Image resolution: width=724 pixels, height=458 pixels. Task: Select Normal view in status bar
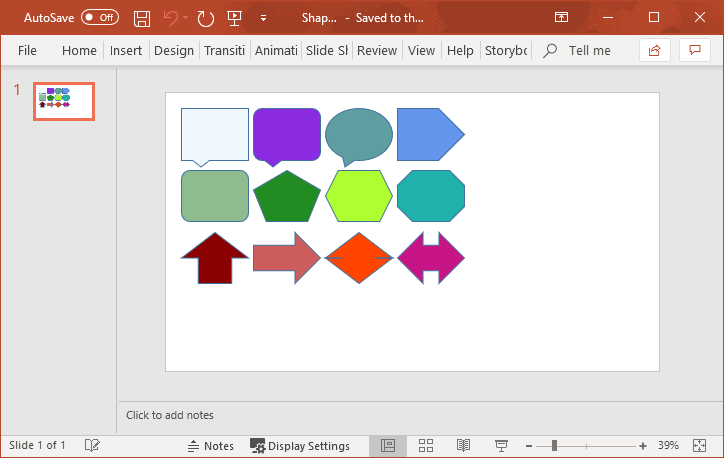(x=388, y=445)
